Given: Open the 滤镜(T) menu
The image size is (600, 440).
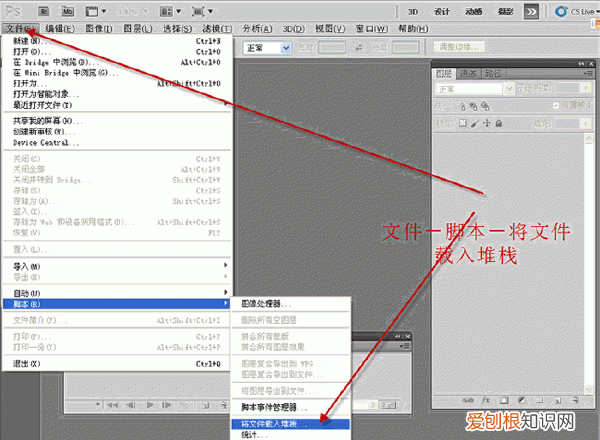Looking at the screenshot, I should pos(217,29).
